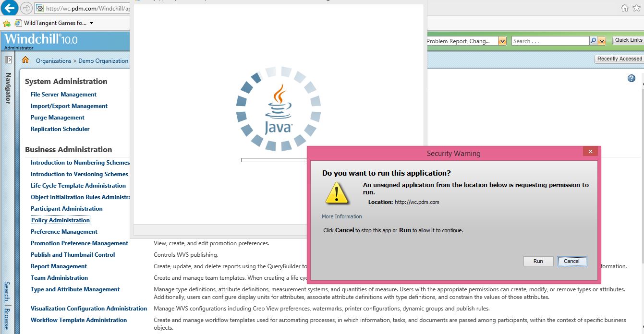Image resolution: width=644 pixels, height=334 pixels.
Task: Open Visualization Configuration Administration
Action: point(89,309)
